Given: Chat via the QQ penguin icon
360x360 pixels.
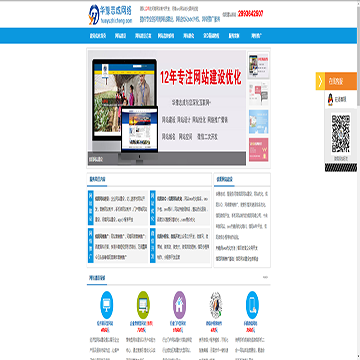Looking at the screenshot, I should click(330, 99).
